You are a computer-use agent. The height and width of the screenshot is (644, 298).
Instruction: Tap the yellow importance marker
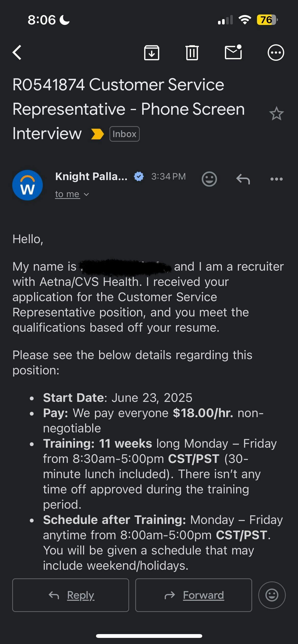[97, 134]
